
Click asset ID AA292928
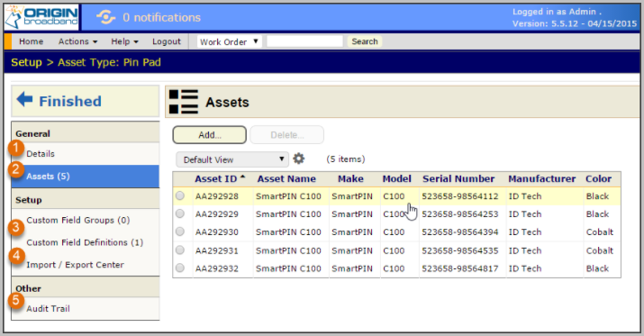pyautogui.click(x=217, y=196)
